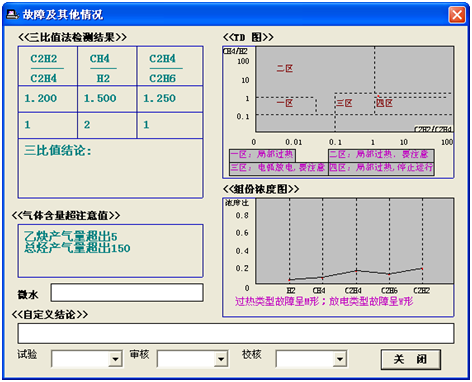Click the 三比值结论 text area
472x382 pixels.
(x=110, y=168)
